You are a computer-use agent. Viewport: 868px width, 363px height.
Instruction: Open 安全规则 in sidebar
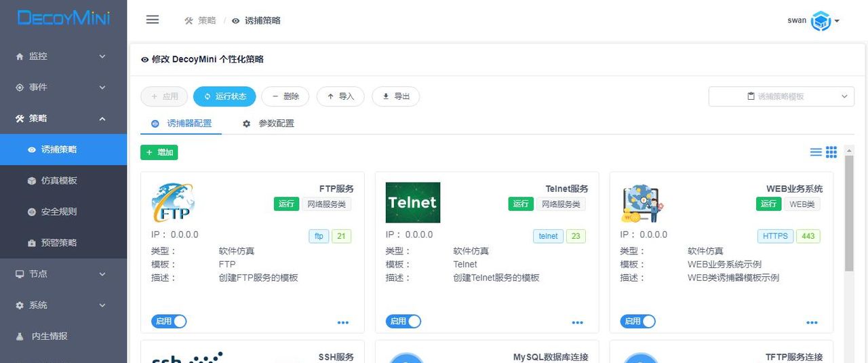(x=63, y=212)
